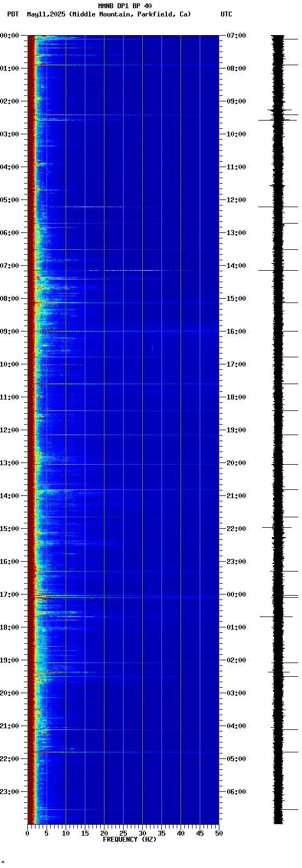Screen dimensions: 302x868
Task: Click the UTC "14:00" label
Action: (236, 266)
